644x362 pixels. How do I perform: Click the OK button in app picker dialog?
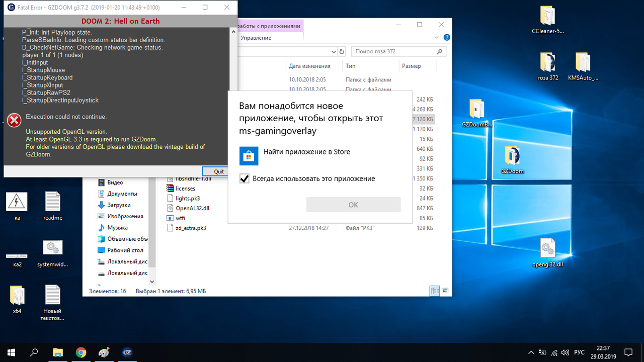pyautogui.click(x=353, y=205)
